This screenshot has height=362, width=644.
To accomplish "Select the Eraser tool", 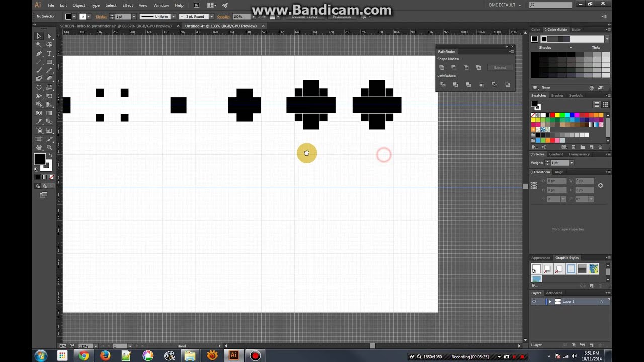I will pyautogui.click(x=49, y=78).
